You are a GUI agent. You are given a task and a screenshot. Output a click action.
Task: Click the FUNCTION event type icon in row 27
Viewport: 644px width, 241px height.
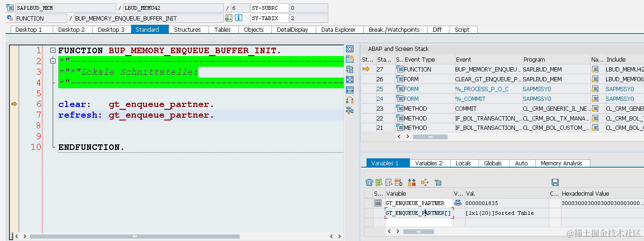[x=400, y=69]
